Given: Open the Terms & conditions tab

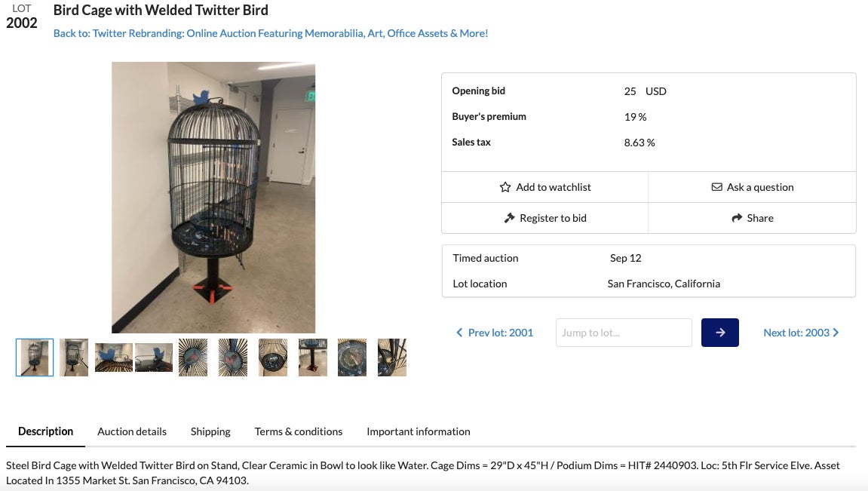Looking at the screenshot, I should point(299,431).
